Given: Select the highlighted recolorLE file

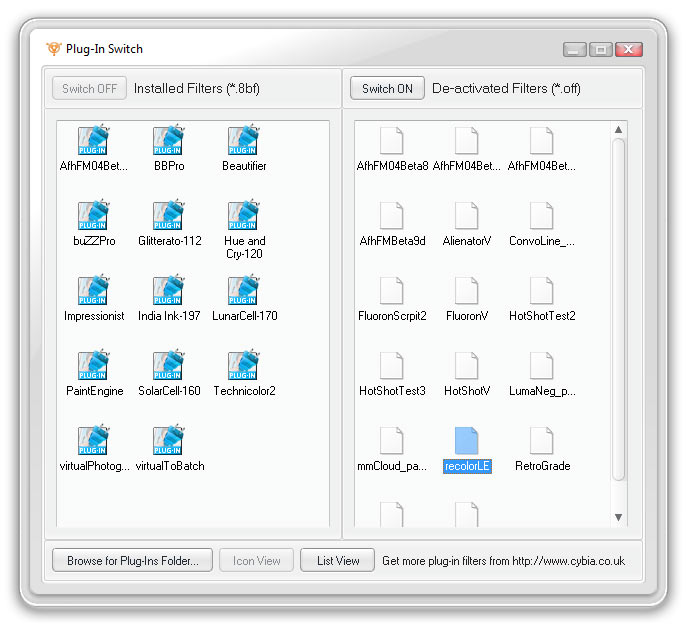Looking at the screenshot, I should pyautogui.click(x=467, y=442).
